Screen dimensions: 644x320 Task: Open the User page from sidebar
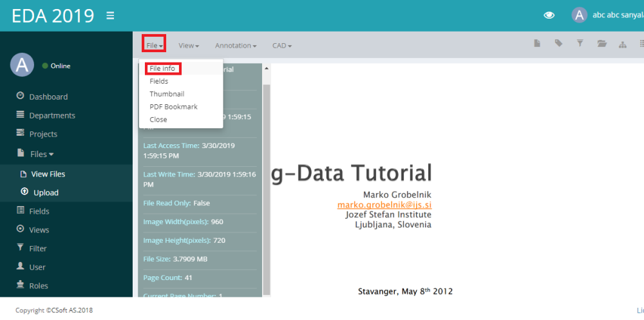(37, 267)
